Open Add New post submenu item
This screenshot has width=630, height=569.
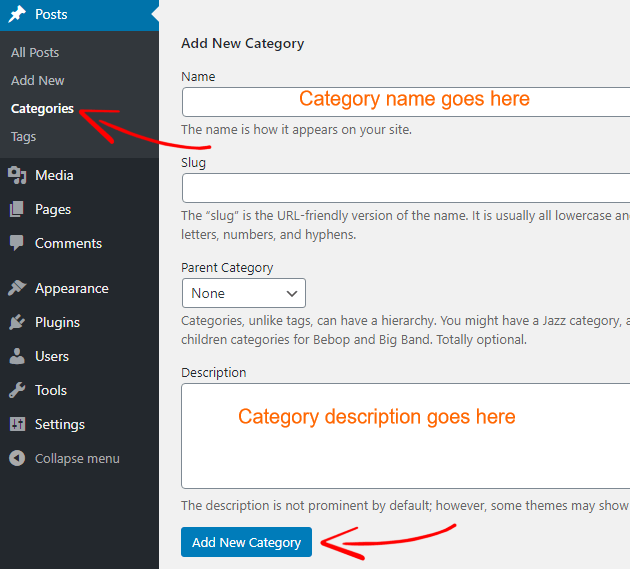[37, 81]
